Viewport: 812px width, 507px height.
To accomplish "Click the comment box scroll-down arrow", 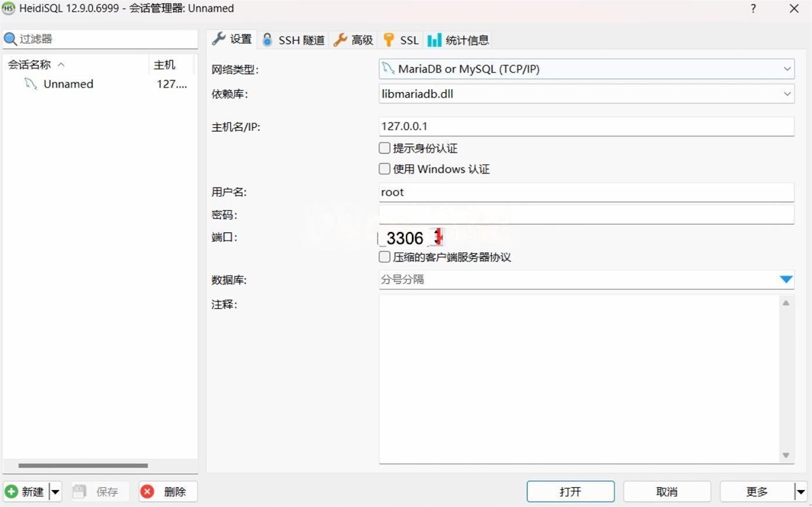I will coord(786,455).
